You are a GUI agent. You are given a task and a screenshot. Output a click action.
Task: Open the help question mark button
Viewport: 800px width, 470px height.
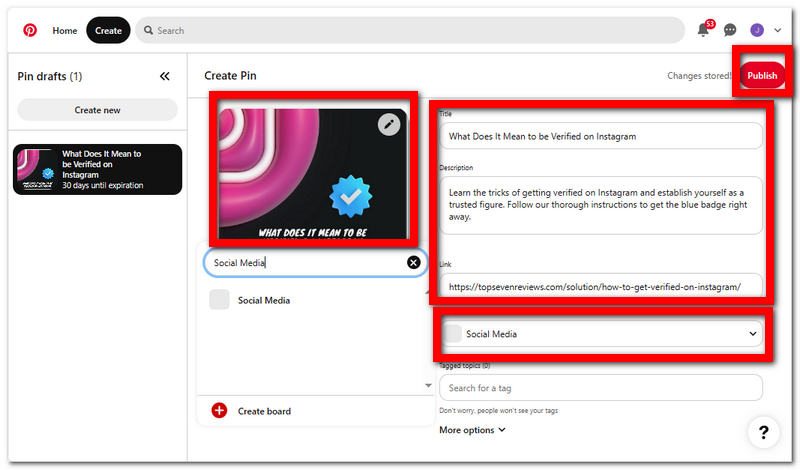pos(763,432)
